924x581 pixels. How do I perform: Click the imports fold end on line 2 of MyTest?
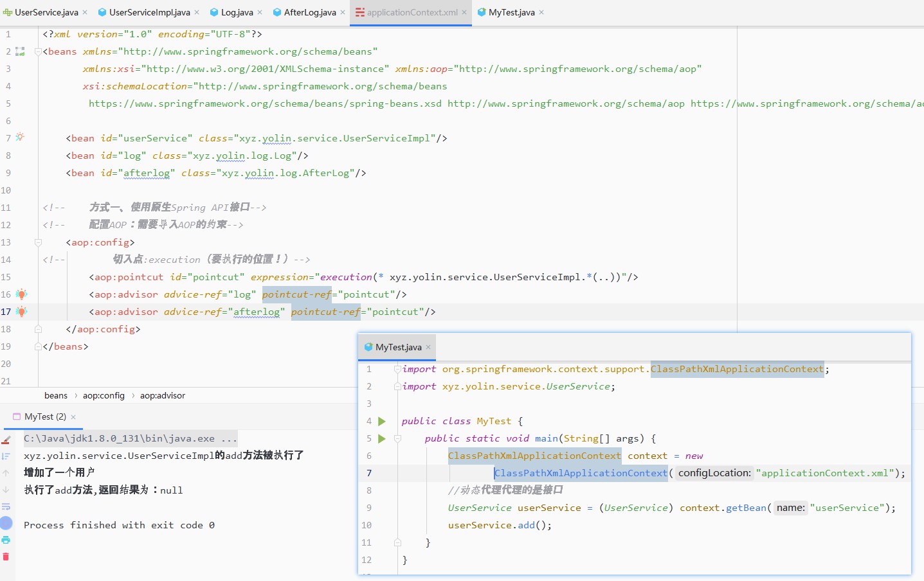coord(397,386)
